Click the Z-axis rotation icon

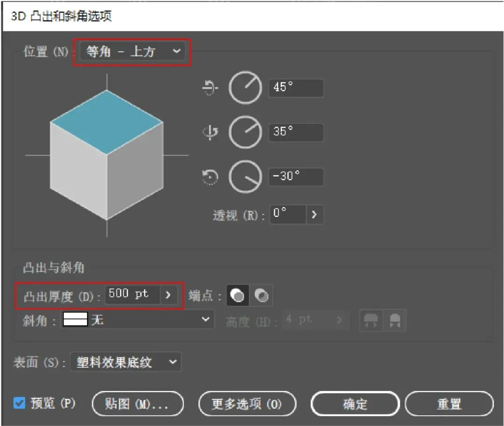point(210,177)
